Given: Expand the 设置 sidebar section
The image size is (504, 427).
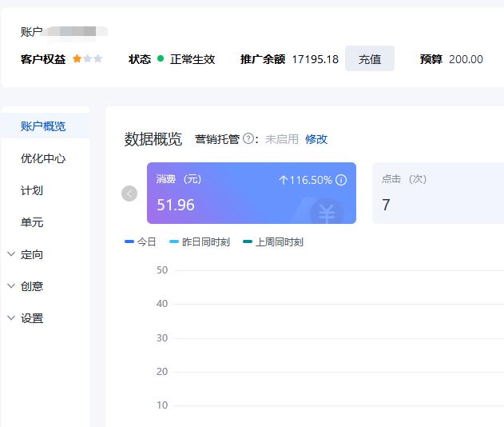Looking at the screenshot, I should 32,318.
